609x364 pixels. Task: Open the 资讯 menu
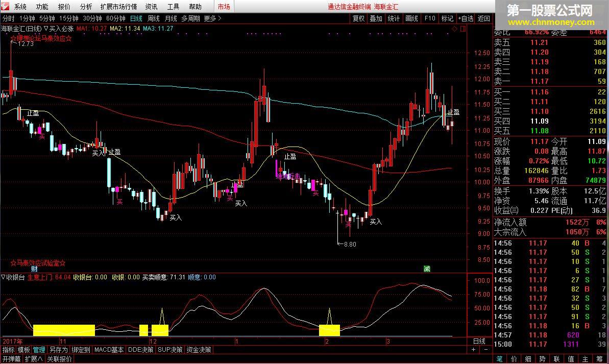tap(151, 7)
